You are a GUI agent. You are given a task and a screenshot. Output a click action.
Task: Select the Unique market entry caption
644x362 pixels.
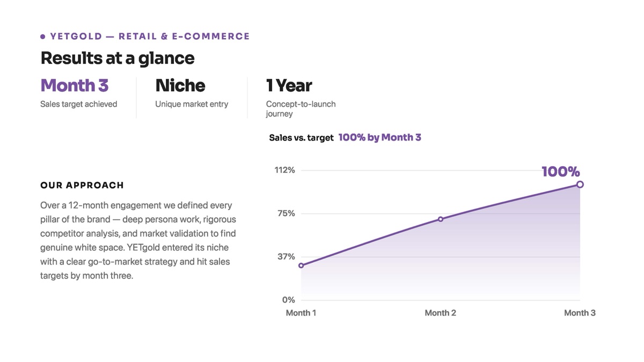(x=192, y=104)
